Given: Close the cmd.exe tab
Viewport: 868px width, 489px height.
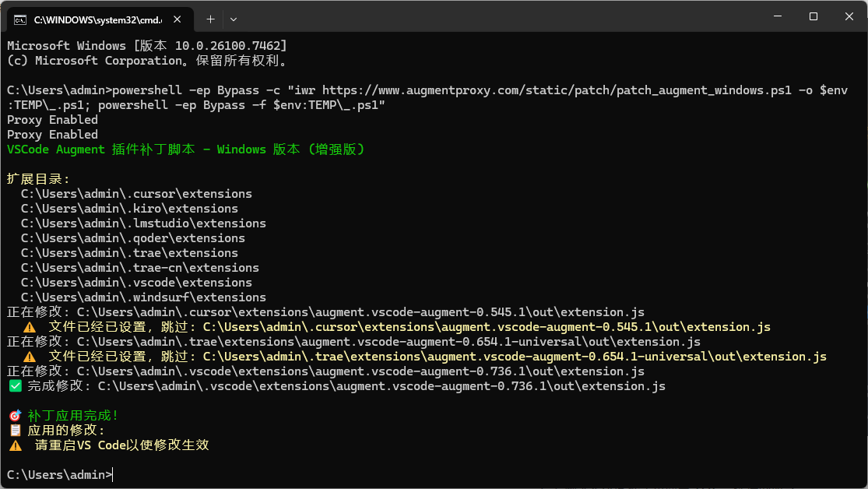Looking at the screenshot, I should (x=177, y=18).
